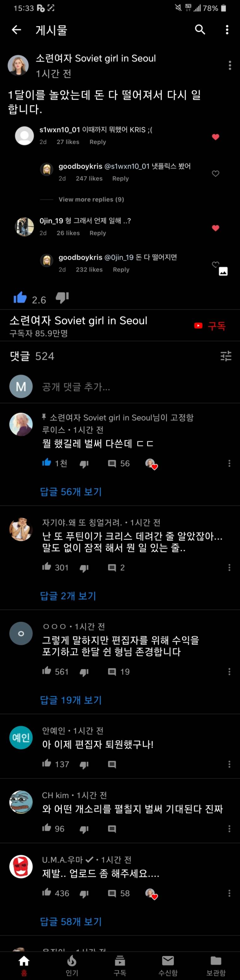Open search with the magnifier icon
The image size is (240, 980).
coord(200,30)
